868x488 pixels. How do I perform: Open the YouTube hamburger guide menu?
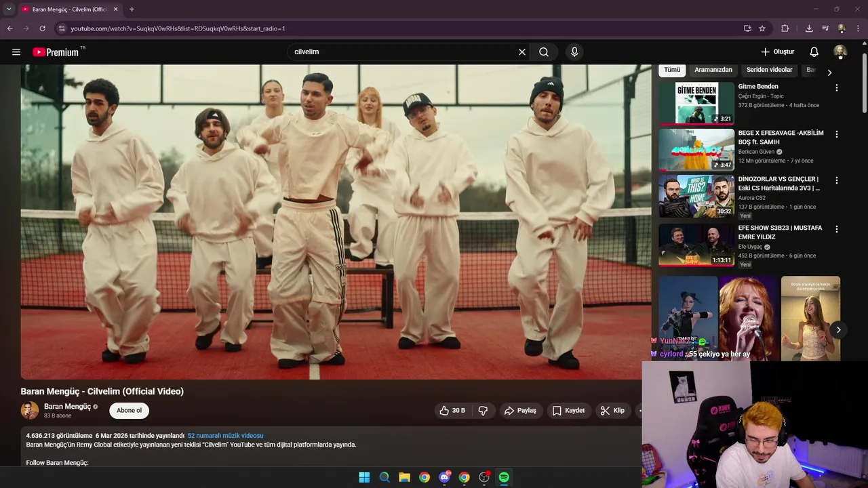[x=16, y=52]
